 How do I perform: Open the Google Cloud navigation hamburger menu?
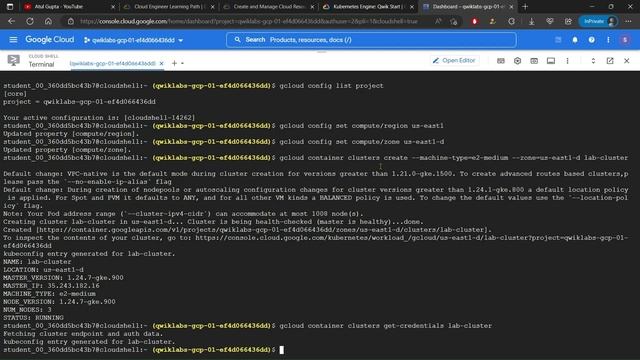click(x=13, y=40)
